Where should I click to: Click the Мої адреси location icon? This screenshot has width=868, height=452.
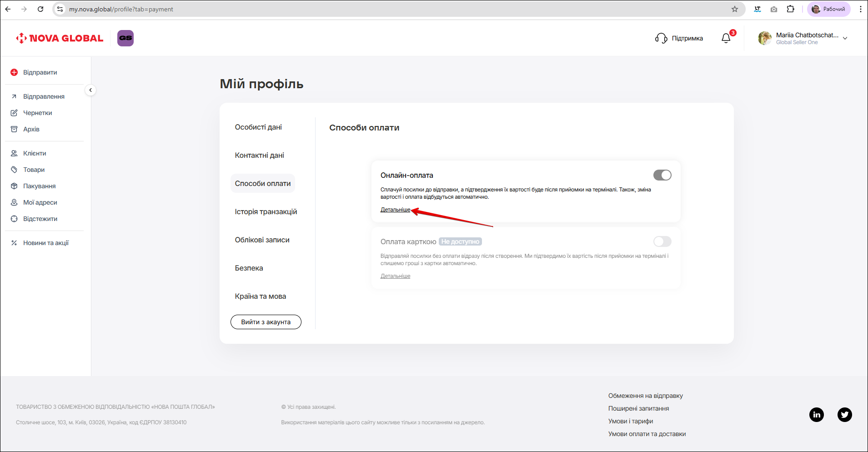pyautogui.click(x=14, y=202)
